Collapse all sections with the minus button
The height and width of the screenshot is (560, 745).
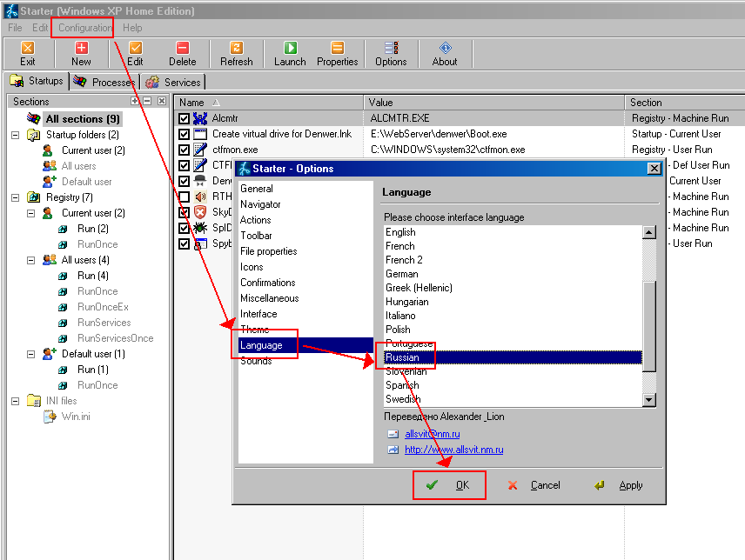coord(147,101)
